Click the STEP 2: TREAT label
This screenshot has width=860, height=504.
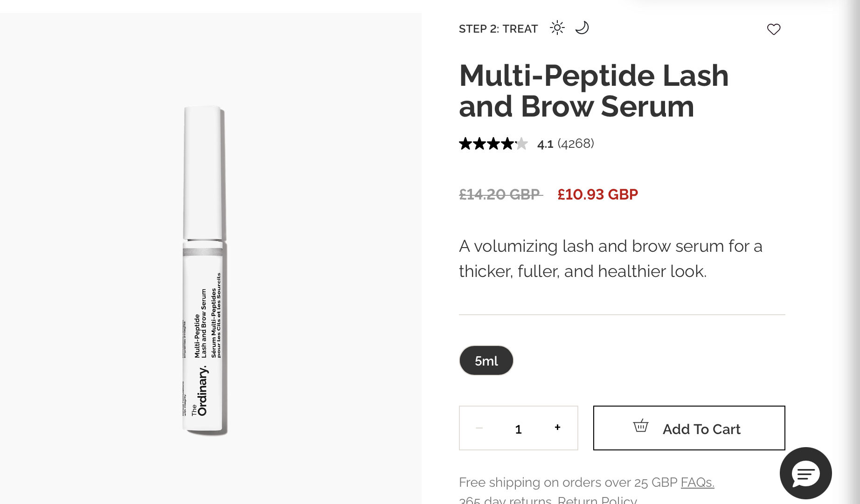498,29
